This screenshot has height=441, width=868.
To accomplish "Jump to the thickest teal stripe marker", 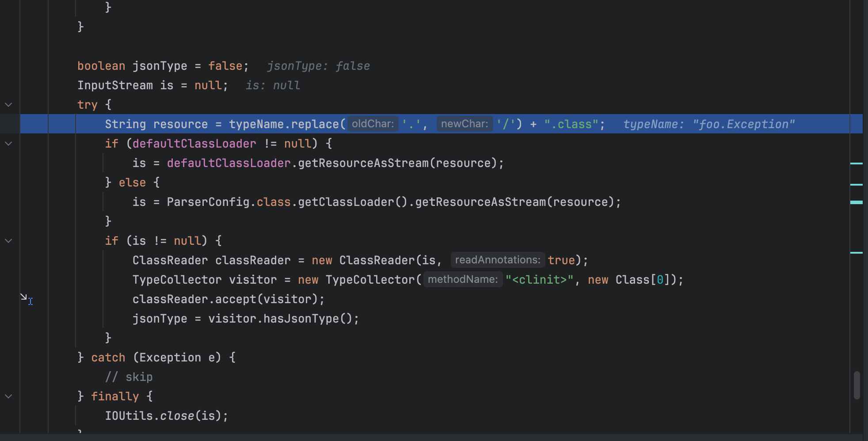I will [x=857, y=202].
